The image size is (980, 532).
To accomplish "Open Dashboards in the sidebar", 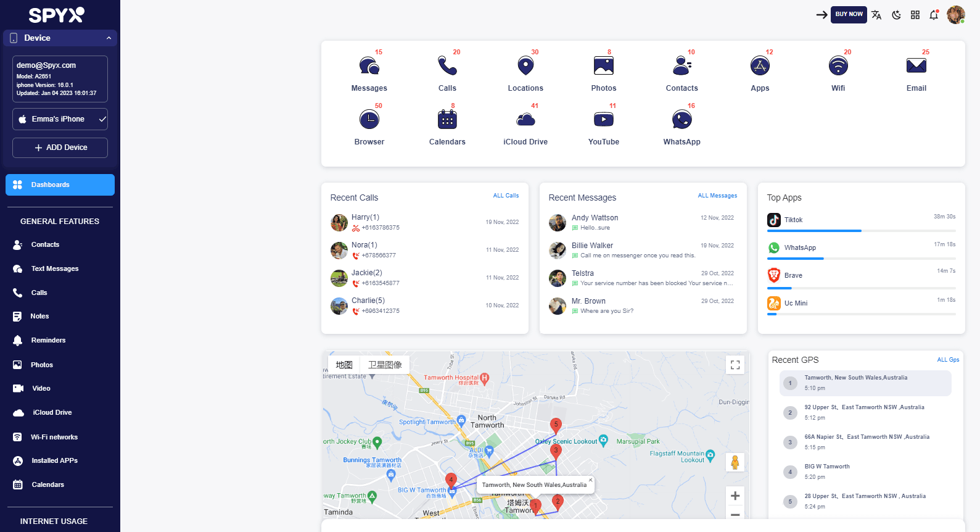I will coord(60,185).
